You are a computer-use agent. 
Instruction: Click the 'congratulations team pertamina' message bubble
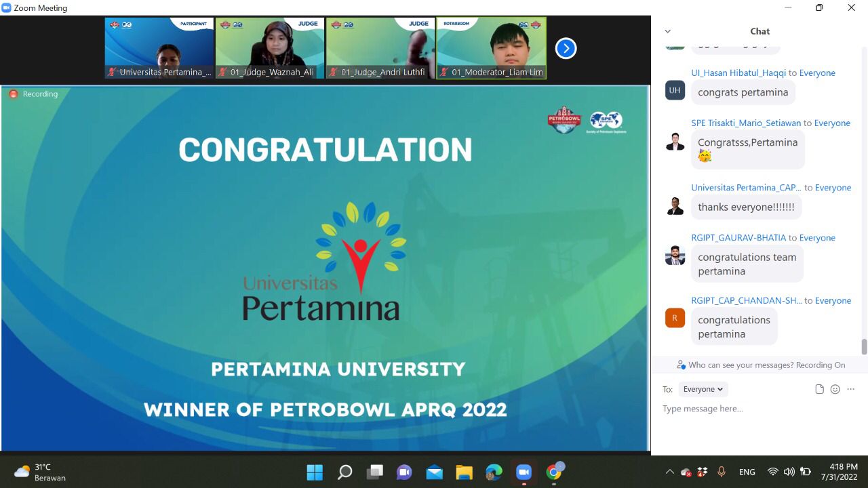(x=747, y=264)
